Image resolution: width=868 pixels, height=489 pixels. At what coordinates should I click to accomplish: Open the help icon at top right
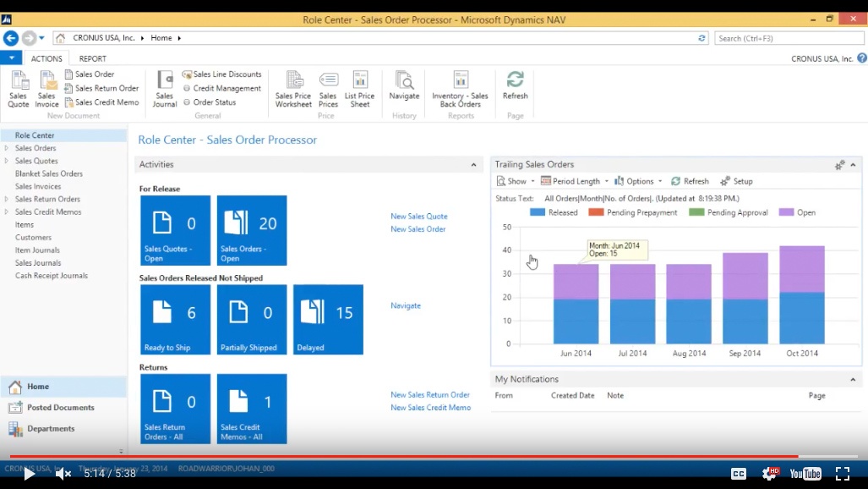(x=861, y=58)
